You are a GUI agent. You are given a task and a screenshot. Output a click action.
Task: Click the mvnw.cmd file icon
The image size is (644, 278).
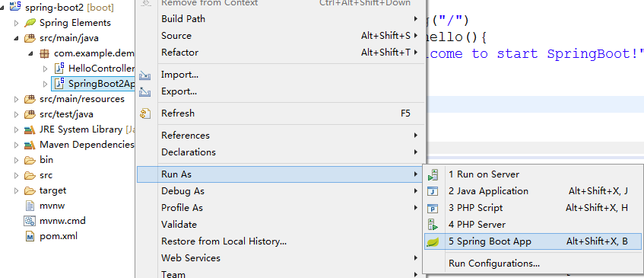[30, 221]
